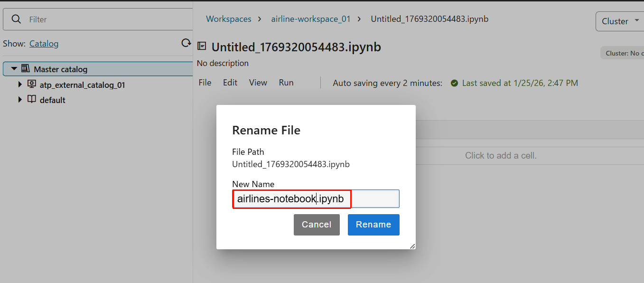Click the Catalog link next to Show

44,44
